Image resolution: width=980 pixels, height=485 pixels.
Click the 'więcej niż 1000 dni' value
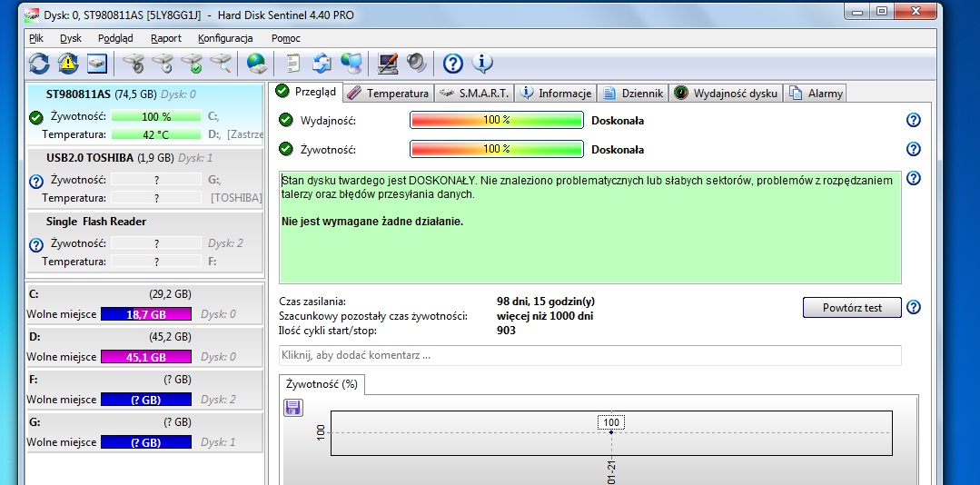pos(545,316)
